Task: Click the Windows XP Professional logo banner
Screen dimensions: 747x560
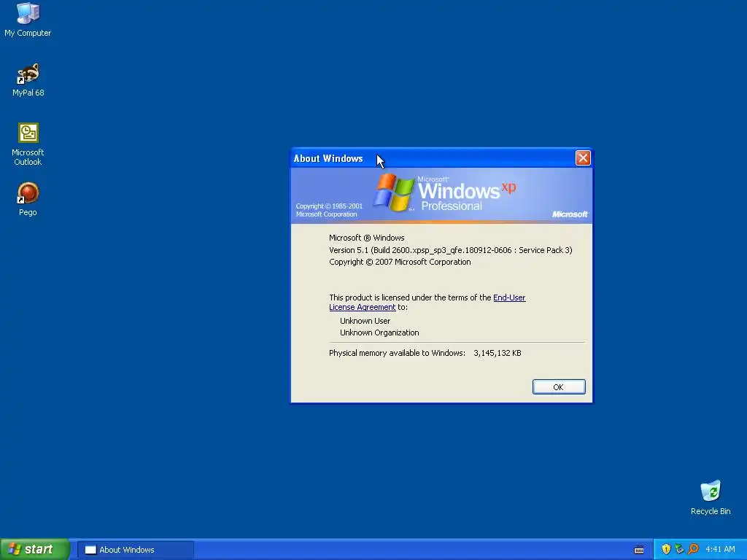Action: tap(441, 195)
